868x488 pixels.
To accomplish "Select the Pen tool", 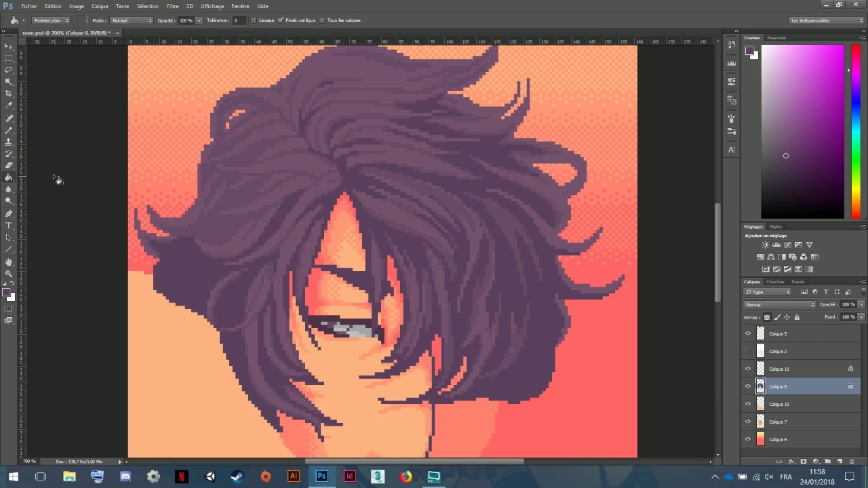I will [9, 213].
